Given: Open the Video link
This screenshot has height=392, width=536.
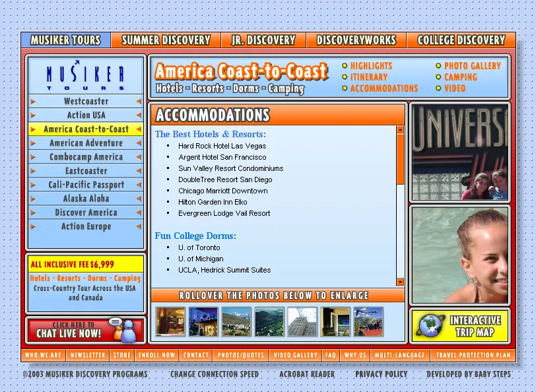Looking at the screenshot, I should pos(455,88).
